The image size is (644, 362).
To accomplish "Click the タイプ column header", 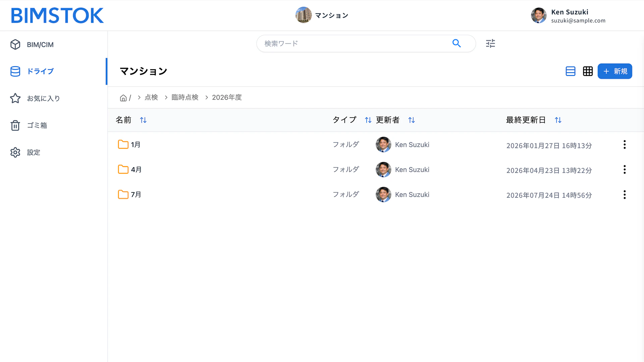I will [x=344, y=120].
